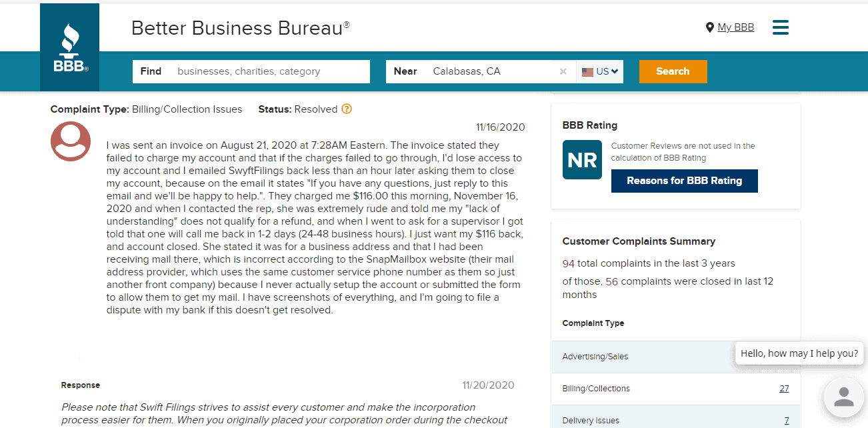Click the complainant's avatar icon
The image size is (868, 428).
71,141
